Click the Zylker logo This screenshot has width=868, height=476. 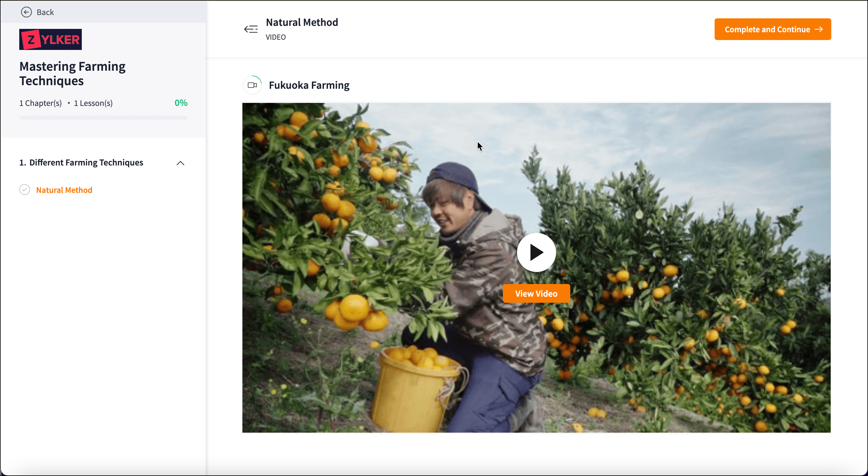coord(51,39)
